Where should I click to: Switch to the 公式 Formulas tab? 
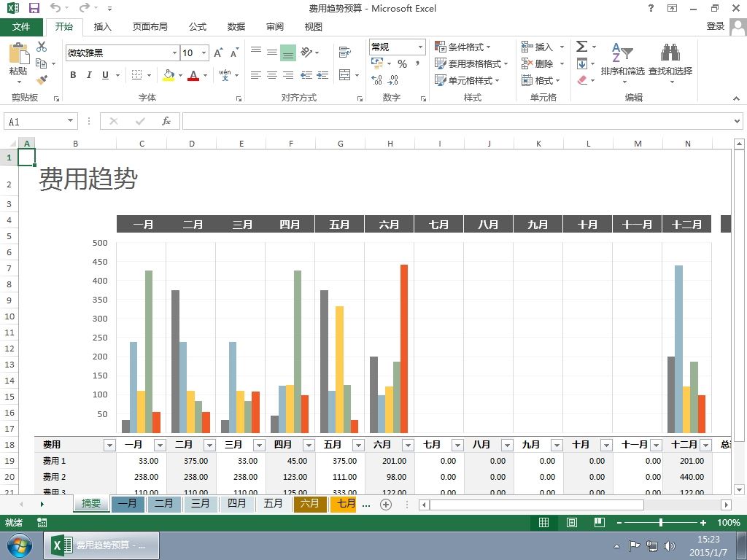click(x=198, y=27)
